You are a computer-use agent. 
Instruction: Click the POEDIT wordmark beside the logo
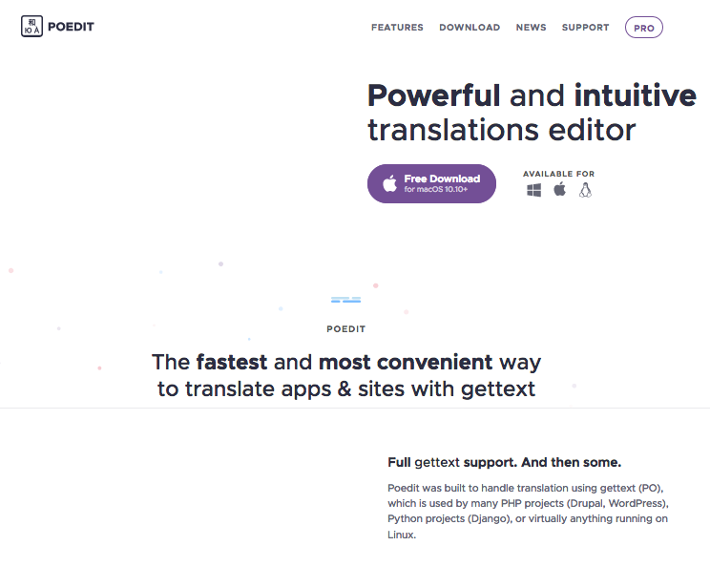71,27
